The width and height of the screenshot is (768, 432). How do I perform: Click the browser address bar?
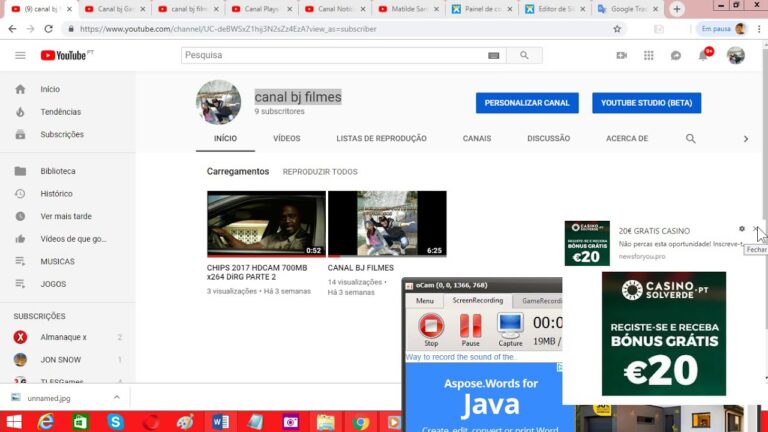[343, 29]
